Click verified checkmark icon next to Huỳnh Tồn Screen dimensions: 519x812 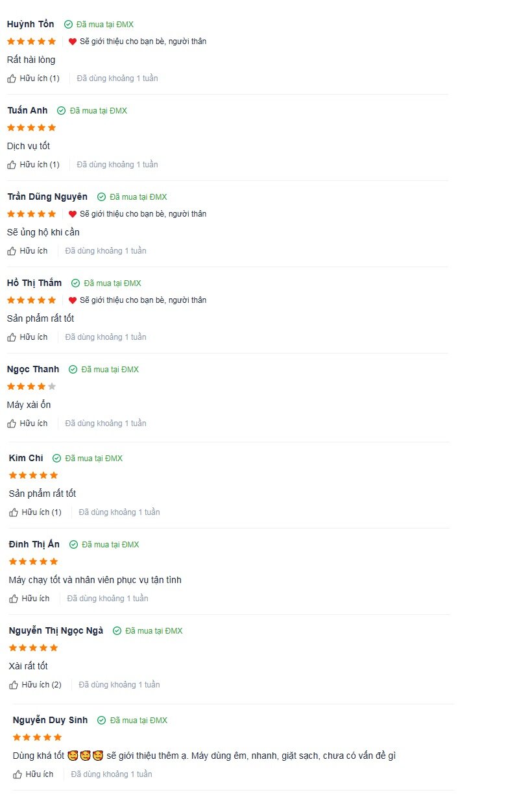point(68,25)
